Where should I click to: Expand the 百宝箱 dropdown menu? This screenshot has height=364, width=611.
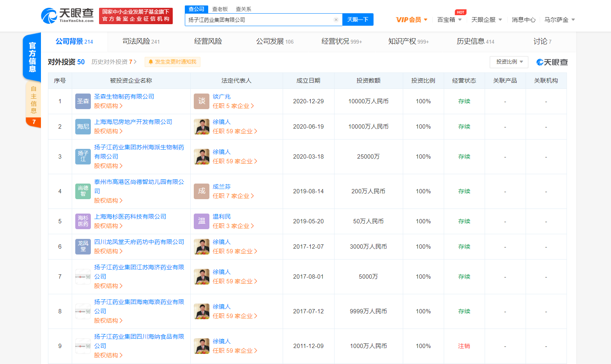click(x=450, y=19)
